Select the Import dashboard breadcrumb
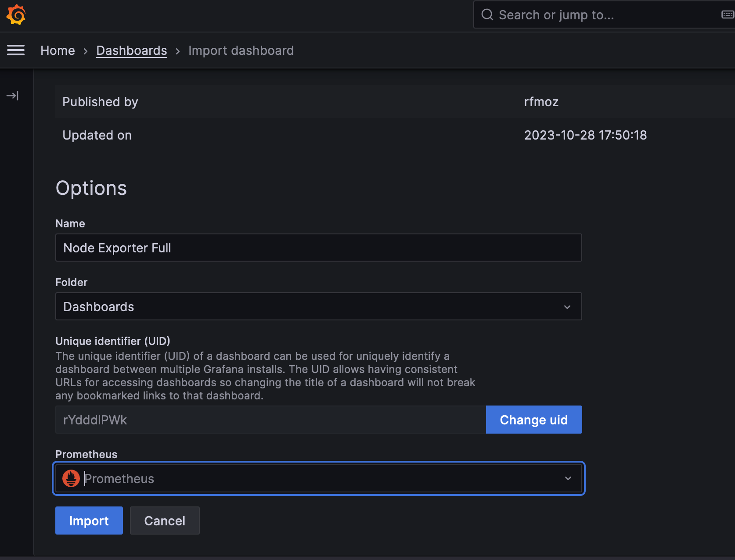Viewport: 735px width, 560px height. [241, 50]
